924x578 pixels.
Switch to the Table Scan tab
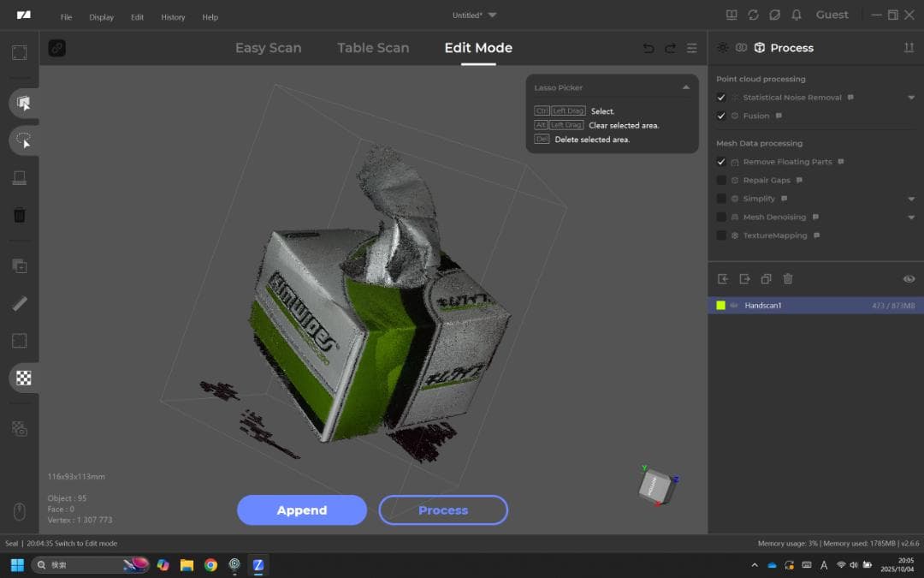pos(373,48)
